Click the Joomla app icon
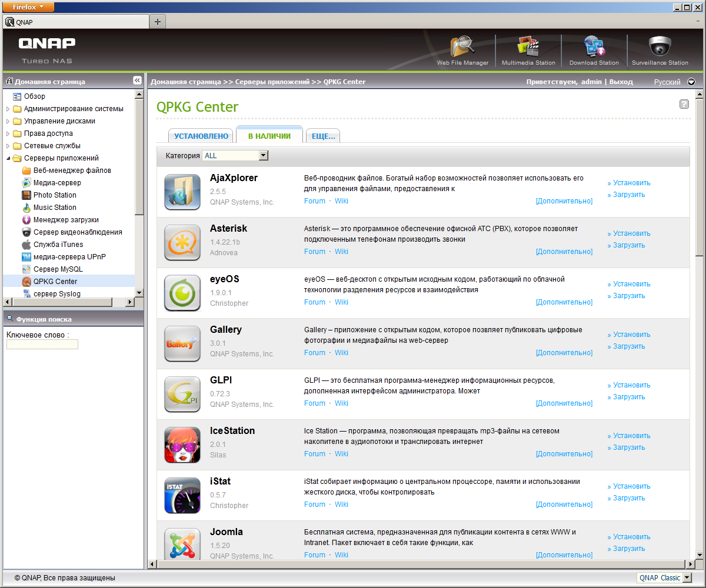This screenshot has width=706, height=588. tap(182, 544)
